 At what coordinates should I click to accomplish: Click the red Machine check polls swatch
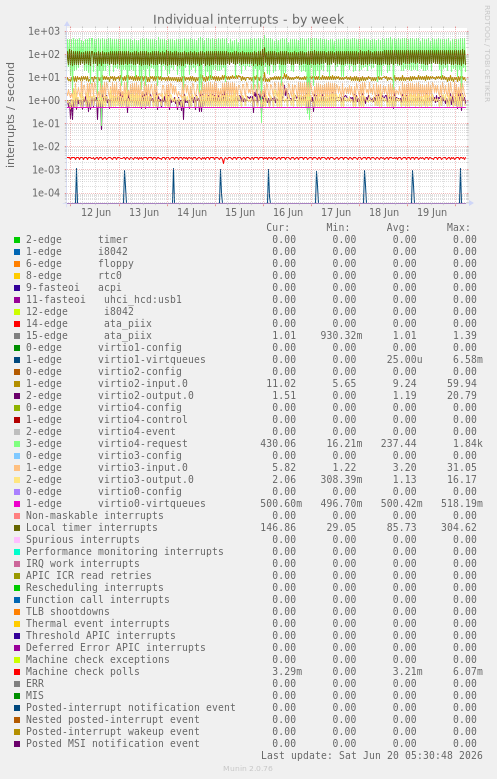[17, 672]
